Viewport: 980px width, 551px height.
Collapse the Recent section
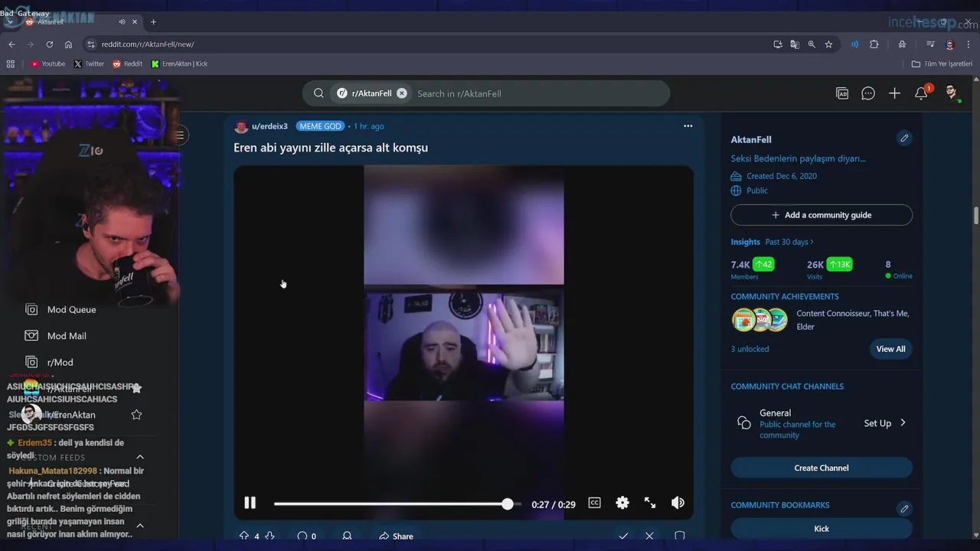[x=140, y=526]
